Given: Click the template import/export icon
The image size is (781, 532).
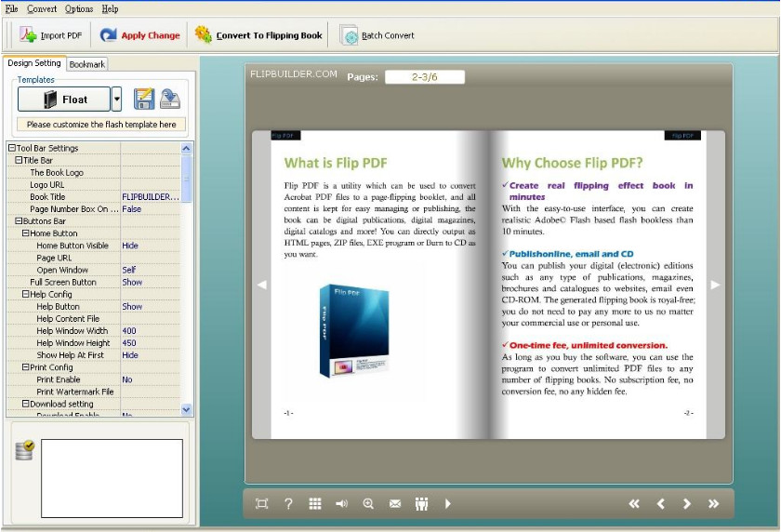Looking at the screenshot, I should click(170, 100).
